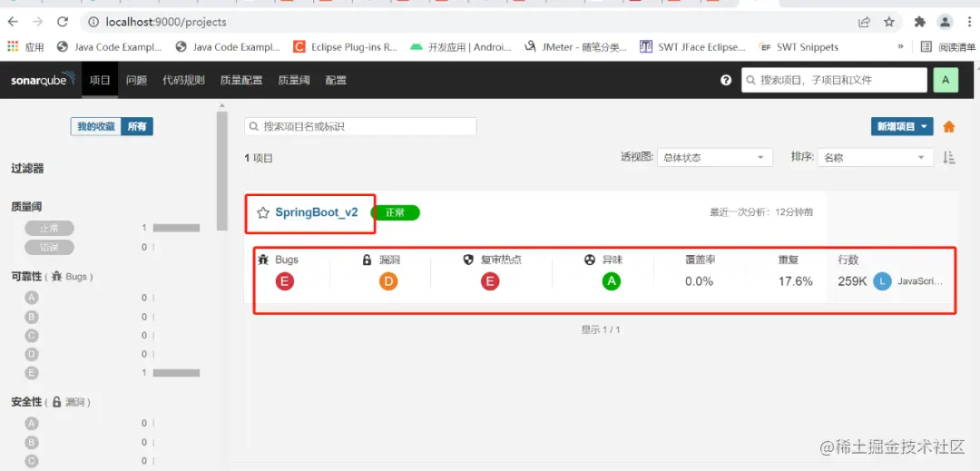Image resolution: width=980 pixels, height=471 pixels.
Task: Filter reliability Bugs by rating C
Action: coord(32,336)
